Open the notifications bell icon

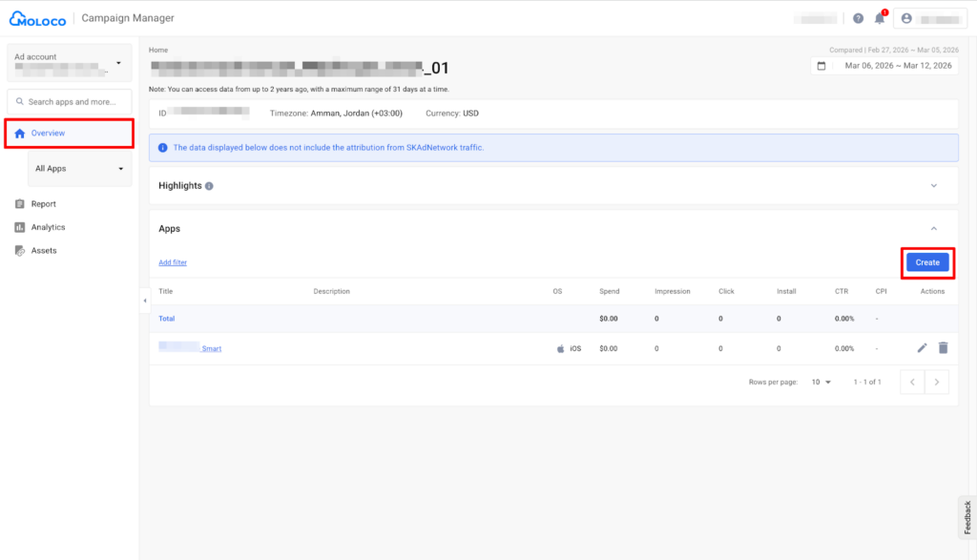pos(880,18)
